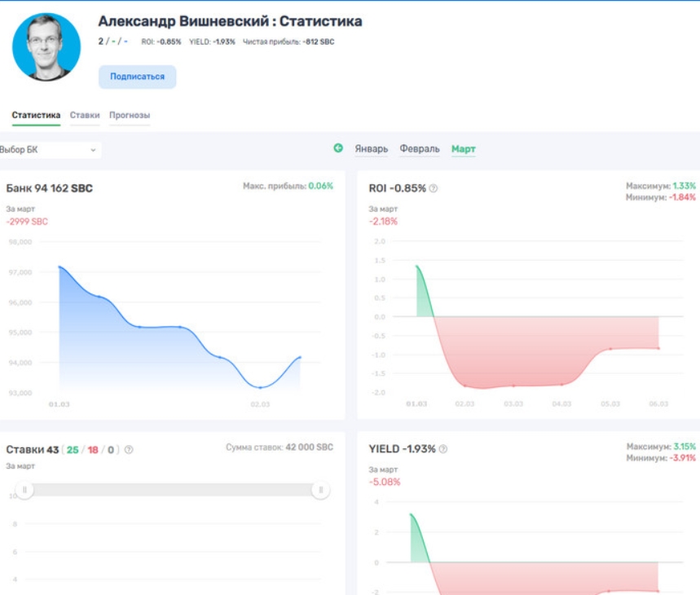Image resolution: width=700 pixels, height=595 pixels.
Task: Click the green 25 won bets count
Action: tap(73, 450)
